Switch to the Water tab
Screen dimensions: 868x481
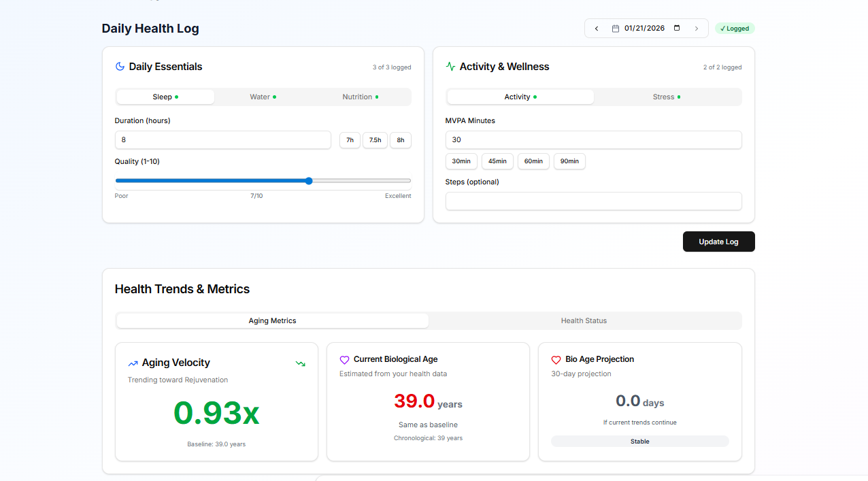point(263,97)
